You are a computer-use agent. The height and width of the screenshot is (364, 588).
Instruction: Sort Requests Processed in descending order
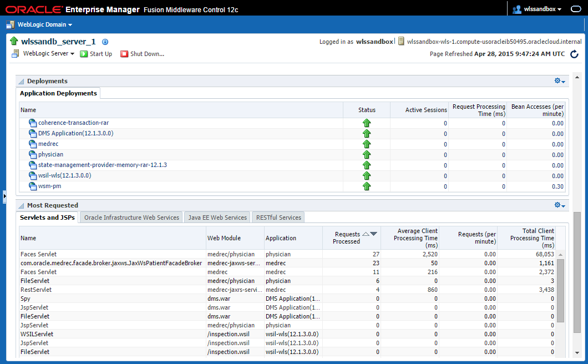(373, 234)
